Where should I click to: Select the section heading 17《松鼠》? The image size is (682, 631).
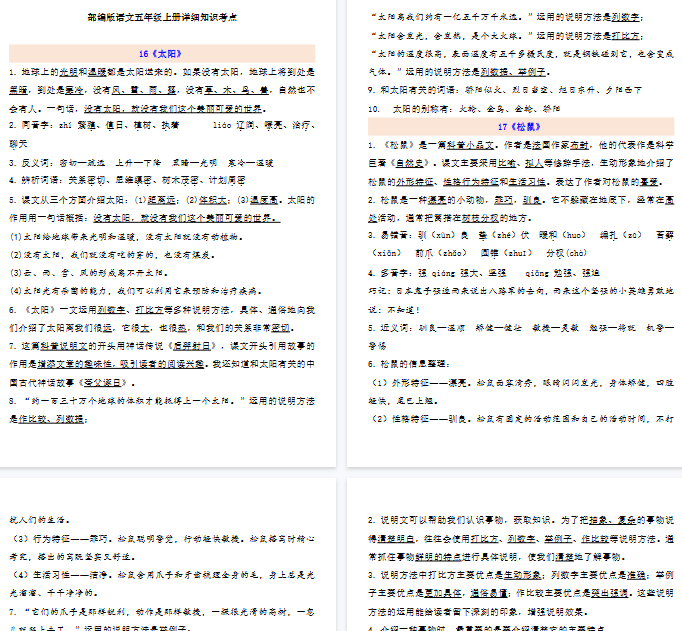(519, 127)
